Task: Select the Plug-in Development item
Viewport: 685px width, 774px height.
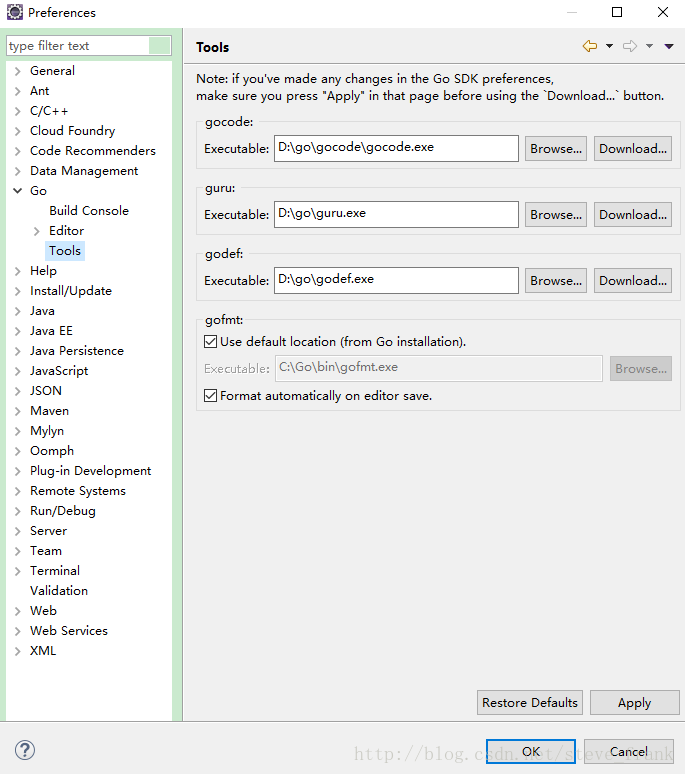Action: (x=90, y=471)
